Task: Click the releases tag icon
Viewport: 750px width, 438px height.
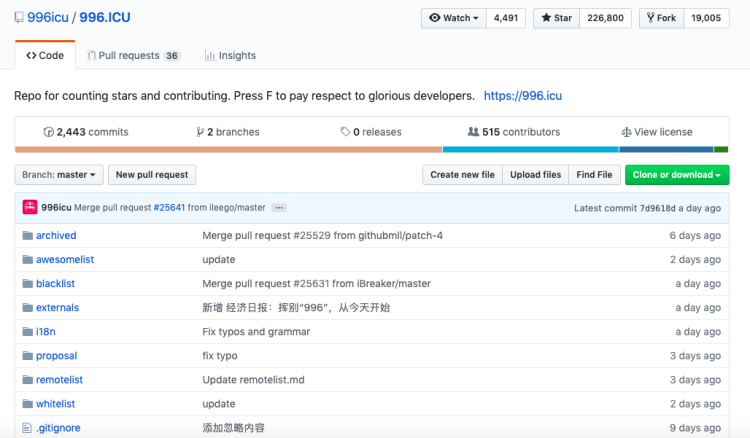Action: click(345, 131)
